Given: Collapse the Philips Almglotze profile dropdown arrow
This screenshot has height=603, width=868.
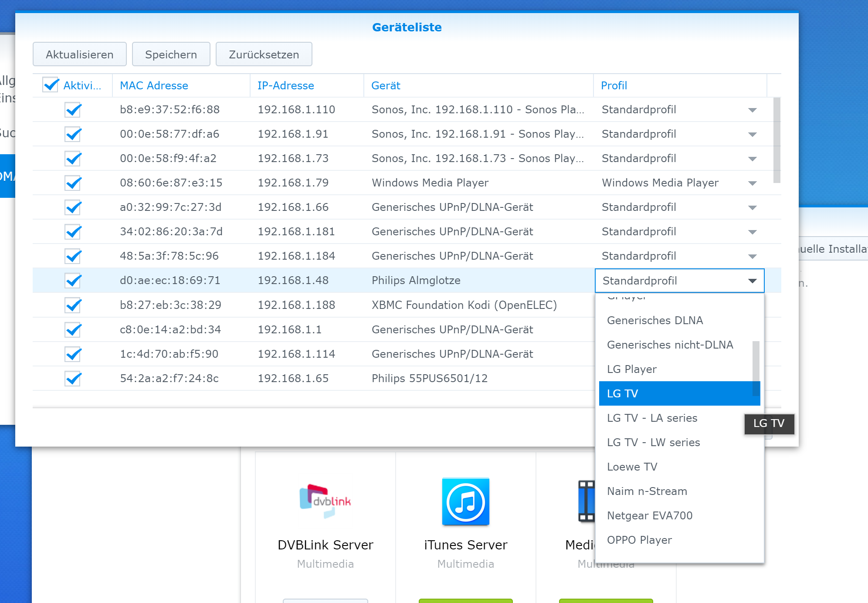Looking at the screenshot, I should click(752, 281).
